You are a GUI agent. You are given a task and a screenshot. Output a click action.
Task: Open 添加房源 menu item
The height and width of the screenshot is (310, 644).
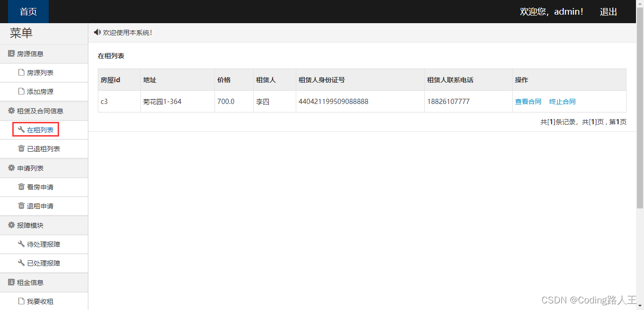[x=40, y=92]
